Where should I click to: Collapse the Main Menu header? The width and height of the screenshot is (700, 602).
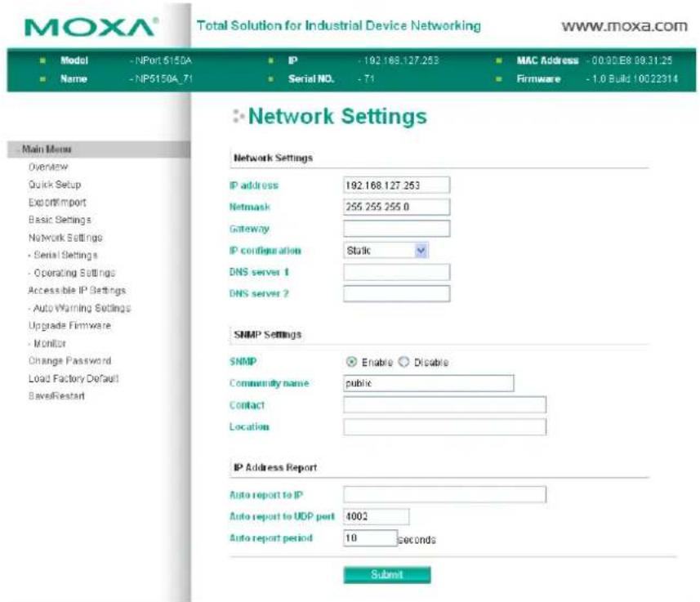[99, 149]
